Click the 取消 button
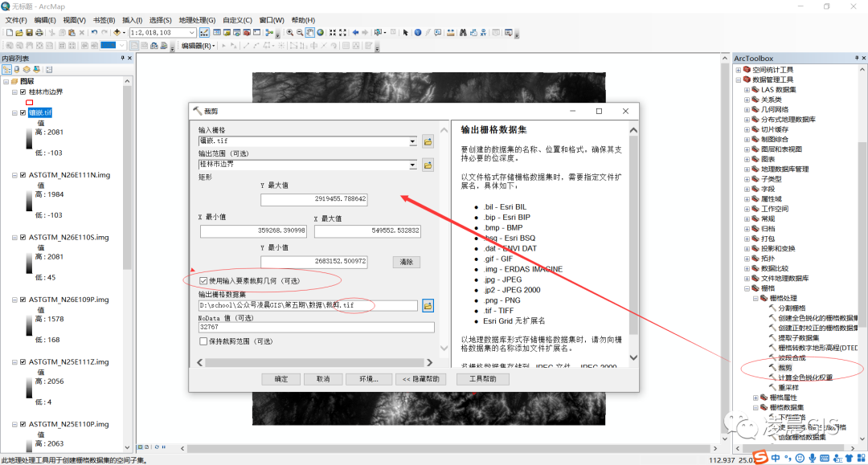Image resolution: width=868 pixels, height=465 pixels. click(323, 379)
